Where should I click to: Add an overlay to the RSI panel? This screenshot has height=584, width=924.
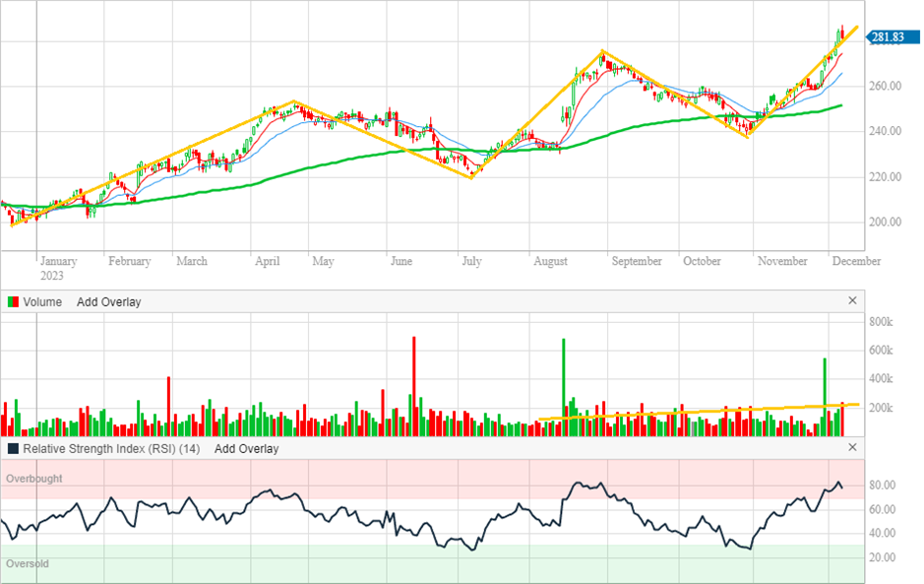[x=246, y=449]
